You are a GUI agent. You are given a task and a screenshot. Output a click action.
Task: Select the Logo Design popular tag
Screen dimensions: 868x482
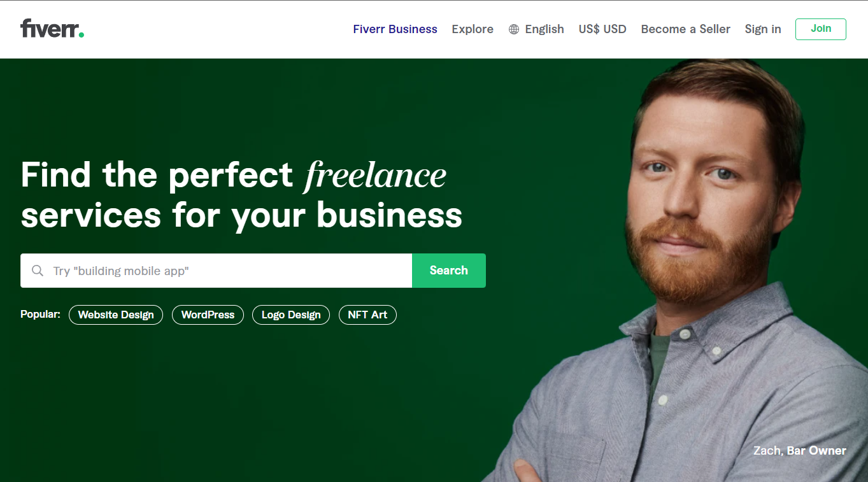point(291,315)
